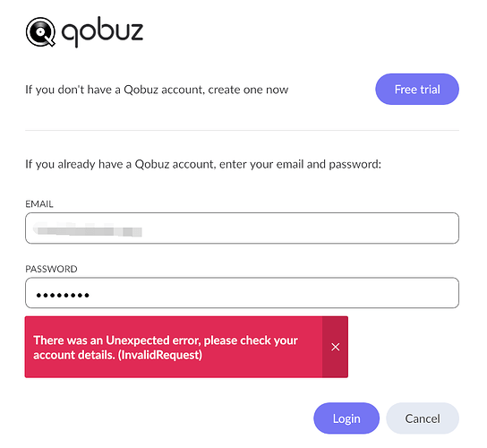This screenshot has height=448, width=487.
Task: Click the horizontal divider below Free trial
Action: [x=242, y=130]
